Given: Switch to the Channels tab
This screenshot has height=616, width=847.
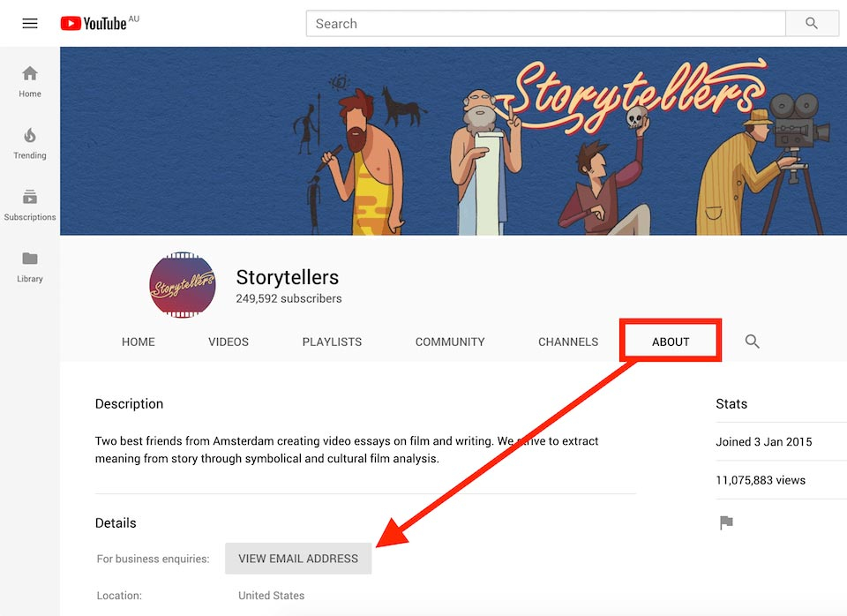Looking at the screenshot, I should click(568, 342).
